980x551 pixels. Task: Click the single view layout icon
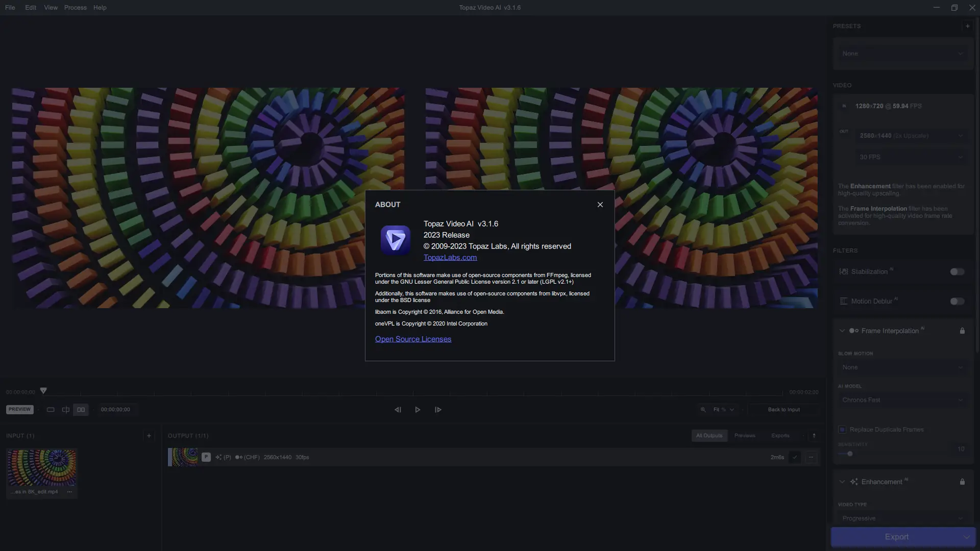coord(51,410)
